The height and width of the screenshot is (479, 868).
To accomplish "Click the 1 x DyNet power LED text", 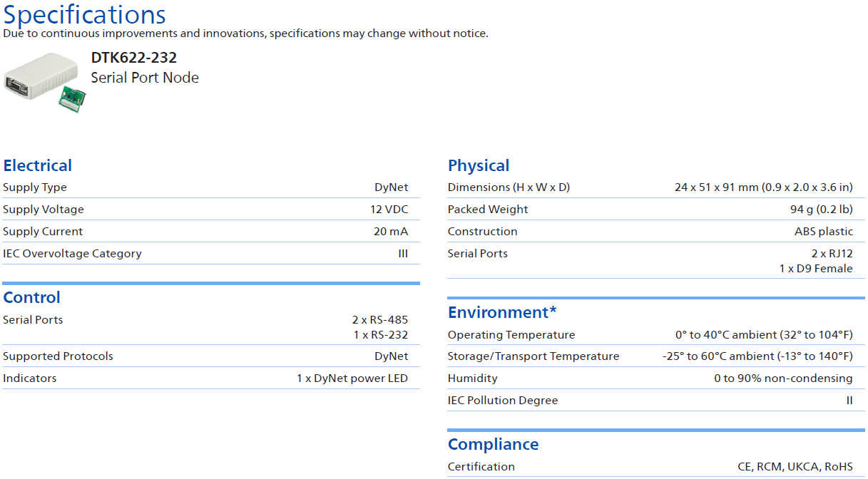I will [x=352, y=378].
